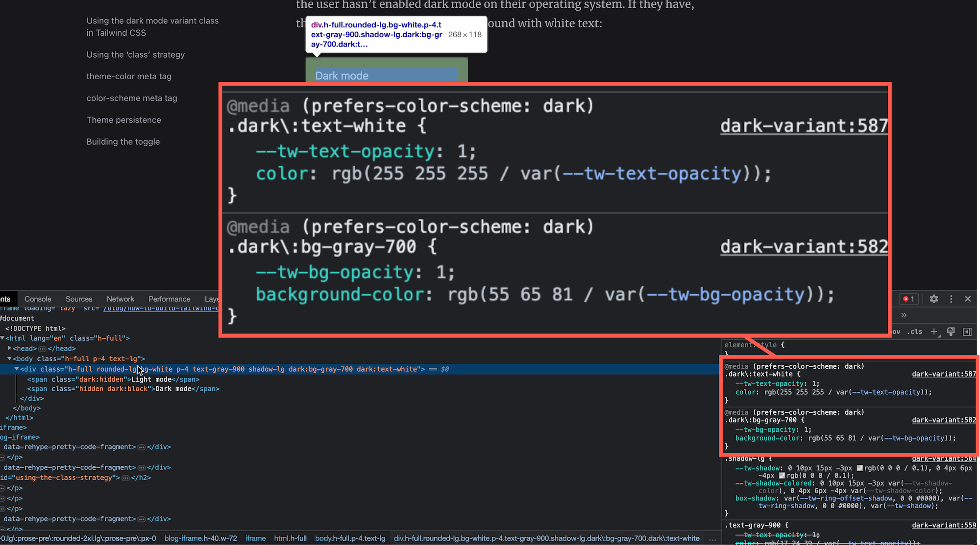Screen dimensions: 980x545
Task: Switch to the Sources tab
Action: click(x=79, y=299)
